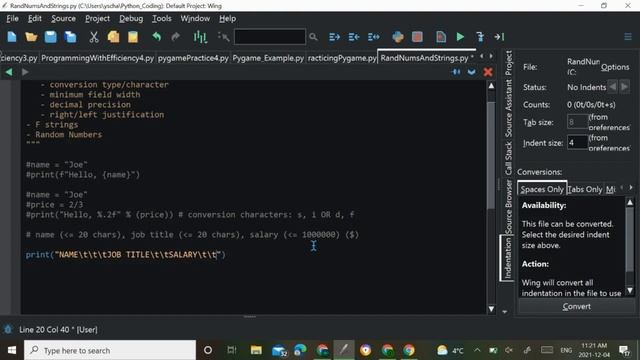Open editor options dropdown chevron
This screenshot has height=360, width=640.
coord(472,72)
